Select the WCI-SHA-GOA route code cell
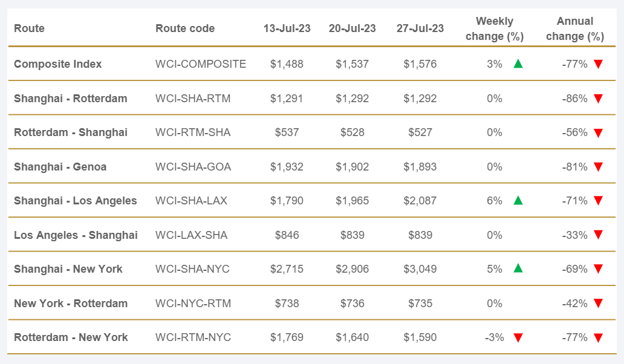The image size is (624, 364). [193, 166]
